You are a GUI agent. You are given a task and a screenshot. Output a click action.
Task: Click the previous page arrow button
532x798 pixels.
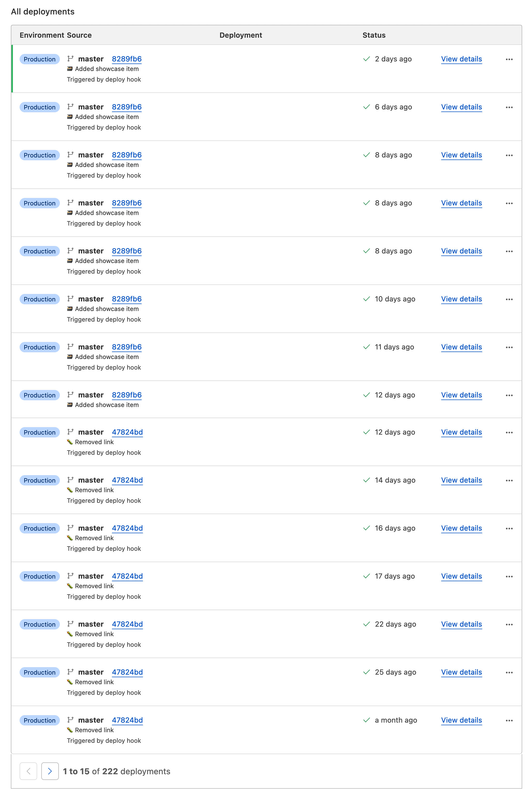point(28,771)
